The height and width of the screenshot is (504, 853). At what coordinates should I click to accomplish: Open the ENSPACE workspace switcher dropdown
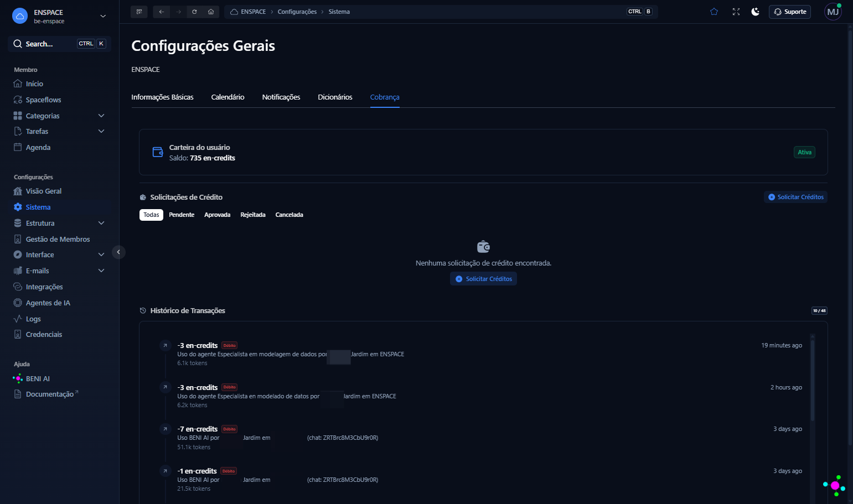pyautogui.click(x=59, y=16)
